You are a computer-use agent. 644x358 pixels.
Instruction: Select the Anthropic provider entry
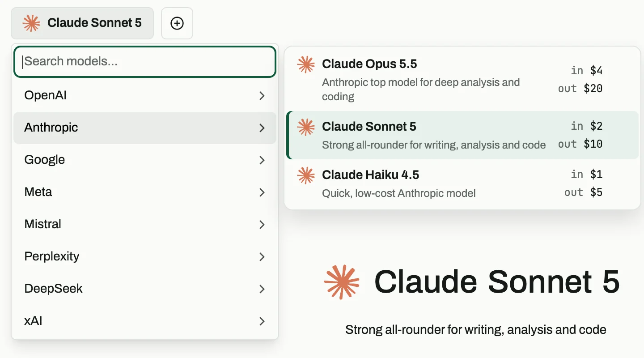[145, 128]
